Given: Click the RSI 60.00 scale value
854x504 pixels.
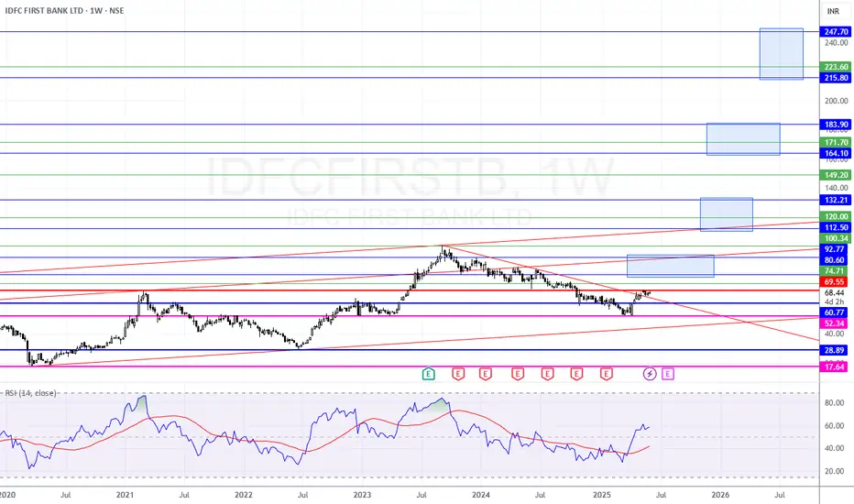Looking at the screenshot, I should coord(835,426).
